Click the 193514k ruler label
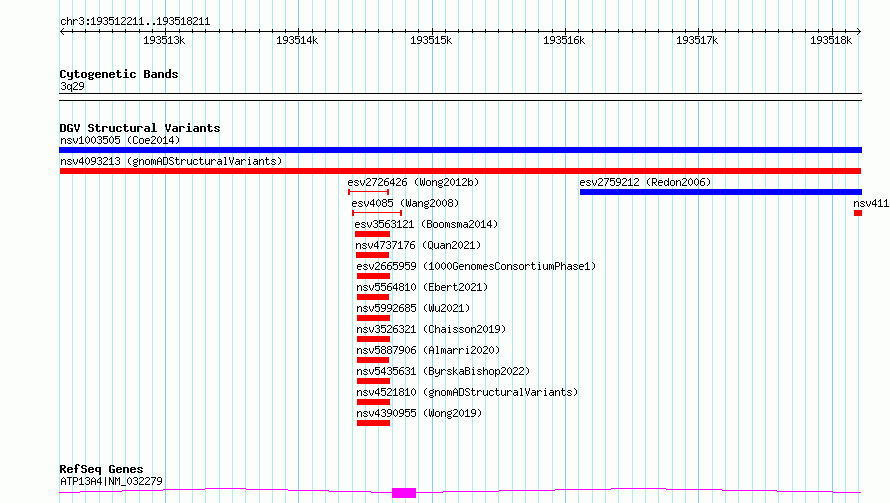 pos(297,41)
